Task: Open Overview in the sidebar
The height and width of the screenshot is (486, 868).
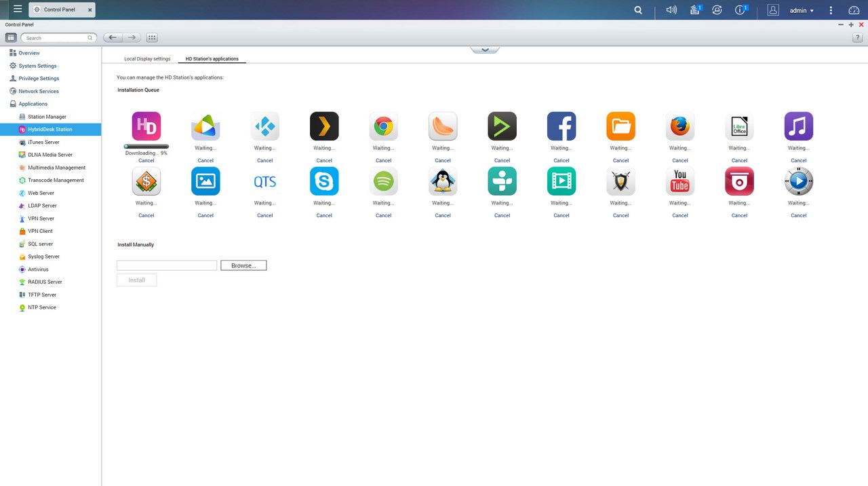Action: (x=28, y=53)
